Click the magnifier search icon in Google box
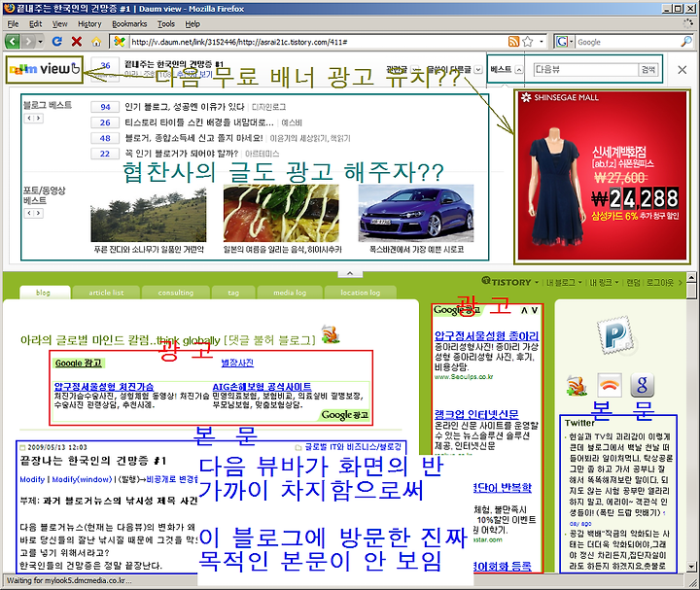This screenshot has height=590, width=700. [686, 42]
